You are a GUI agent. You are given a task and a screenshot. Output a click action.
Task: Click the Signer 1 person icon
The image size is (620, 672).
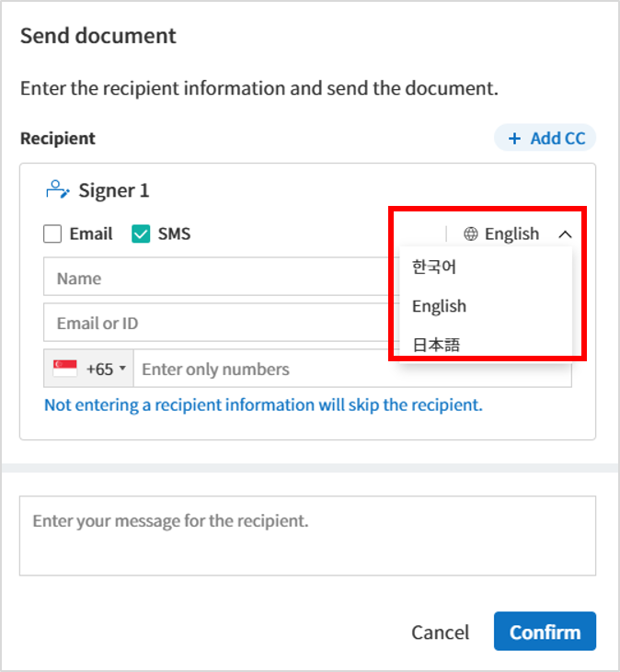click(x=57, y=190)
